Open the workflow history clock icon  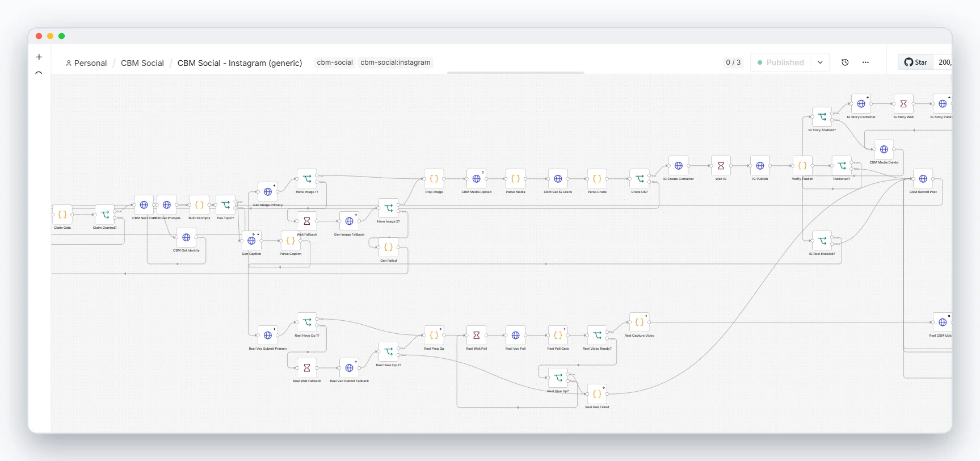click(845, 62)
